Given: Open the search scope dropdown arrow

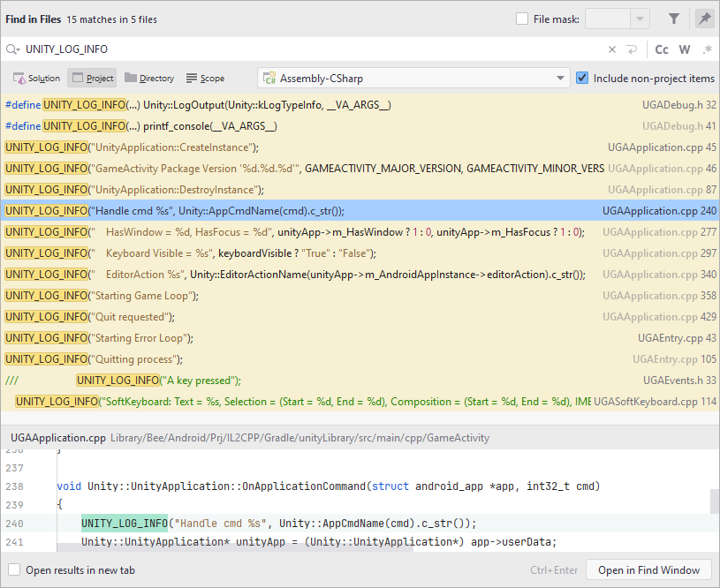Looking at the screenshot, I should click(x=560, y=78).
